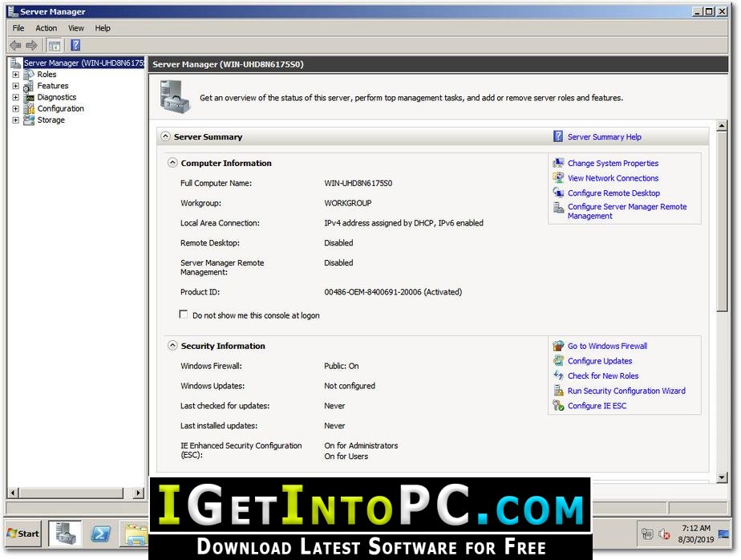Collapse the Computer Information section
The height and width of the screenshot is (560, 741).
(172, 163)
